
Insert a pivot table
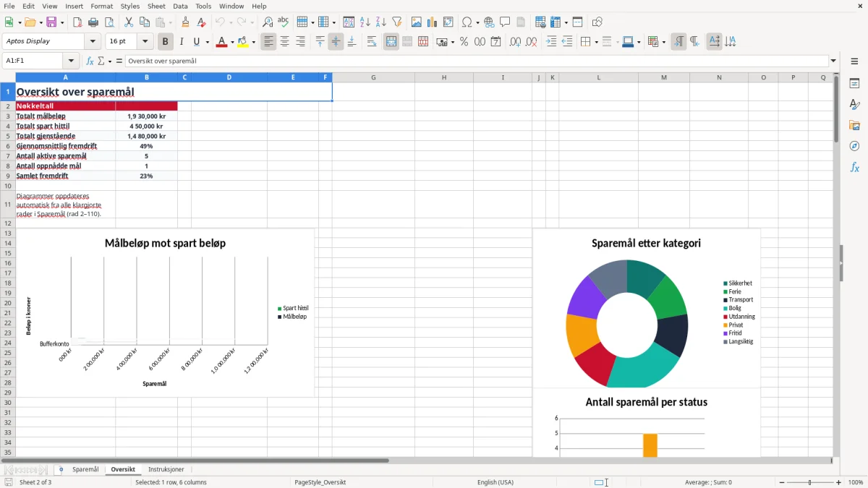click(448, 22)
